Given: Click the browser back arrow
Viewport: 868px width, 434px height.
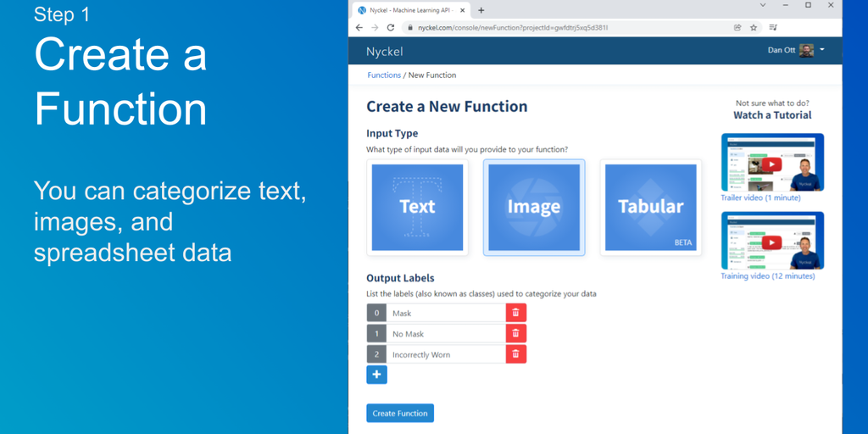Looking at the screenshot, I should click(359, 27).
